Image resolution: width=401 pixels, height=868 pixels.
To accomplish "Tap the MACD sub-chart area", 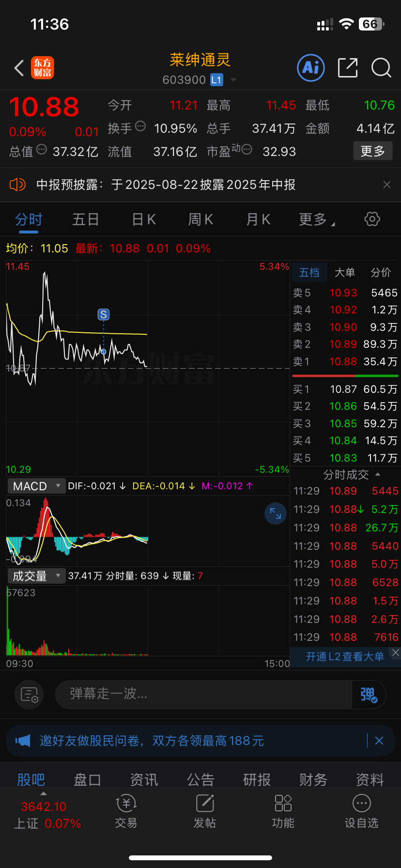I will coord(148,530).
